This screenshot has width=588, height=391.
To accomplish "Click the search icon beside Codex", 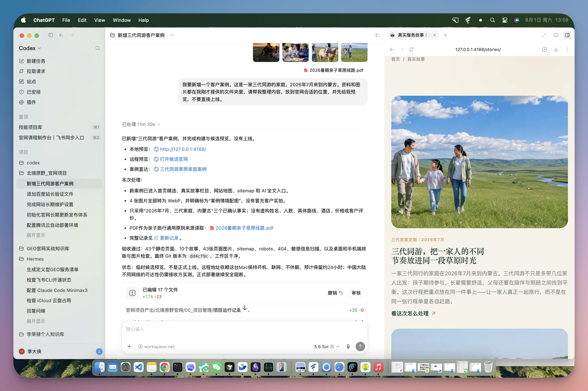I will coord(98,48).
